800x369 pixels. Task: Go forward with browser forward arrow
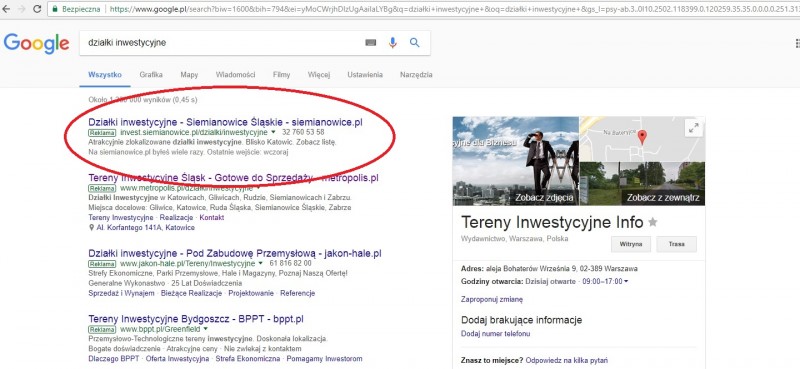tap(21, 9)
